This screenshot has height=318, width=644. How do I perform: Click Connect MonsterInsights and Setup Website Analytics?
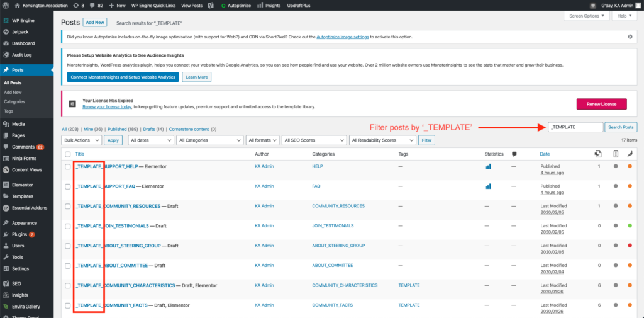tap(123, 77)
